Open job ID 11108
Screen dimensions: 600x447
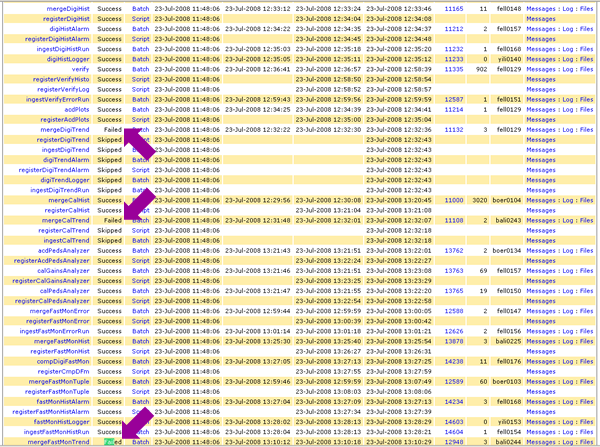(454, 220)
